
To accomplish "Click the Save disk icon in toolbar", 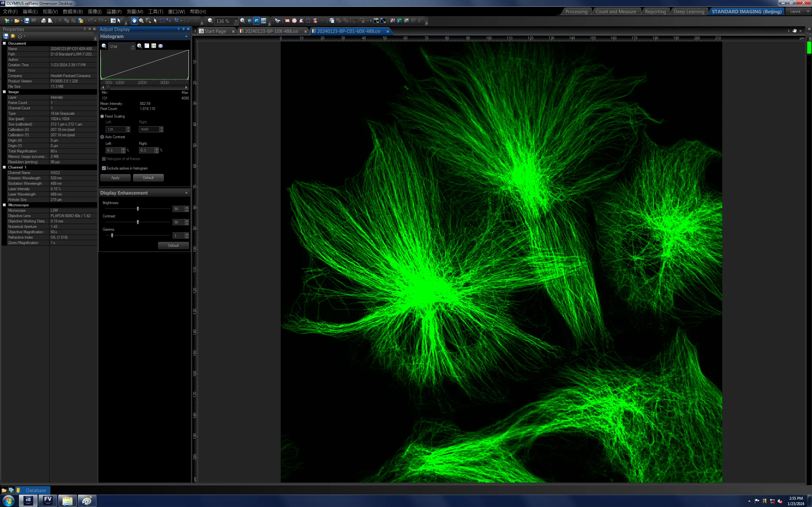I will click(x=27, y=21).
